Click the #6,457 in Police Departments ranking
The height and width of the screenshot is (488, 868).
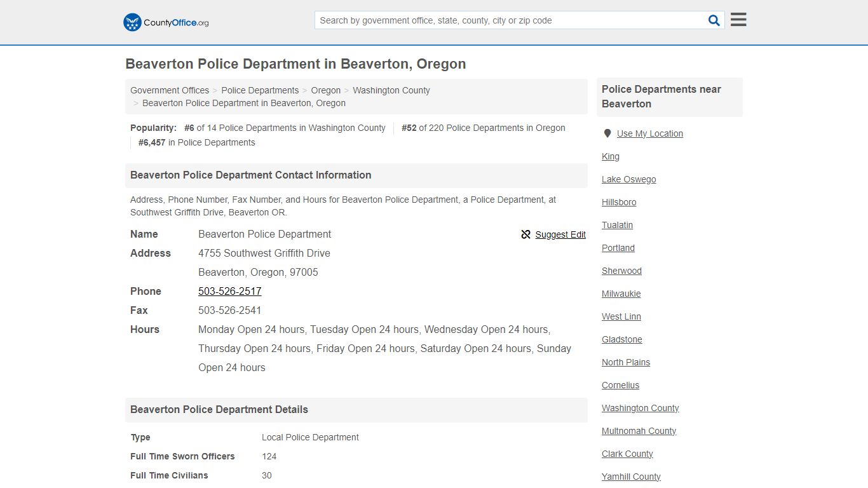tap(197, 142)
